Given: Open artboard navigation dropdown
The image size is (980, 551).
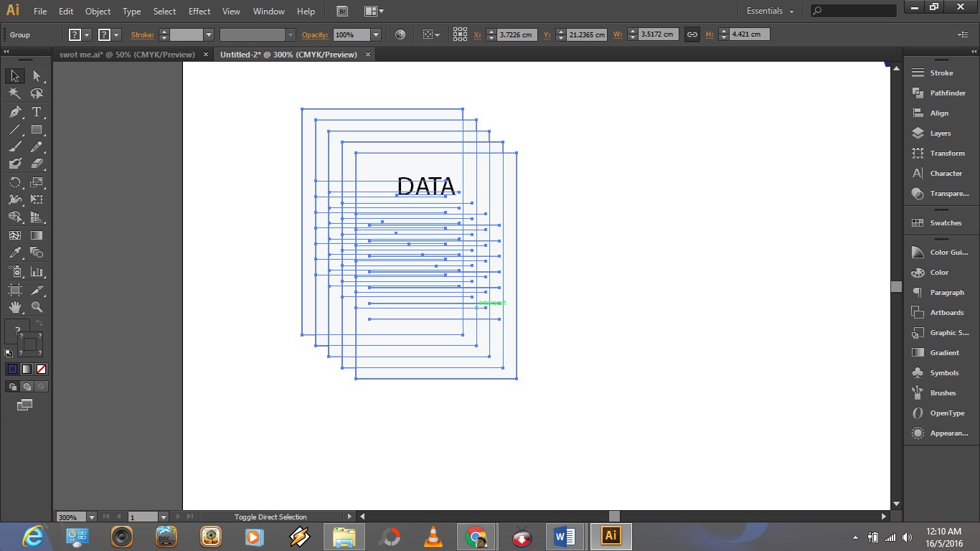Looking at the screenshot, I should click(163, 517).
